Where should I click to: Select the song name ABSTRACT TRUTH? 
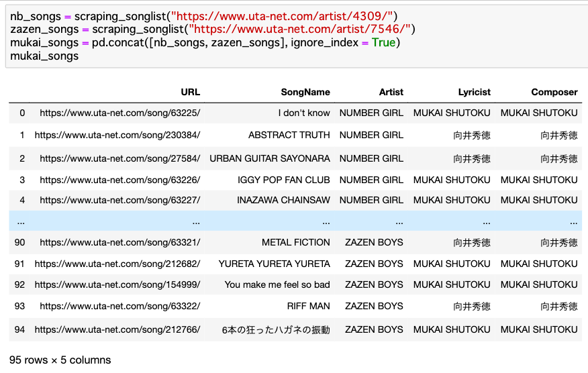coord(289,135)
